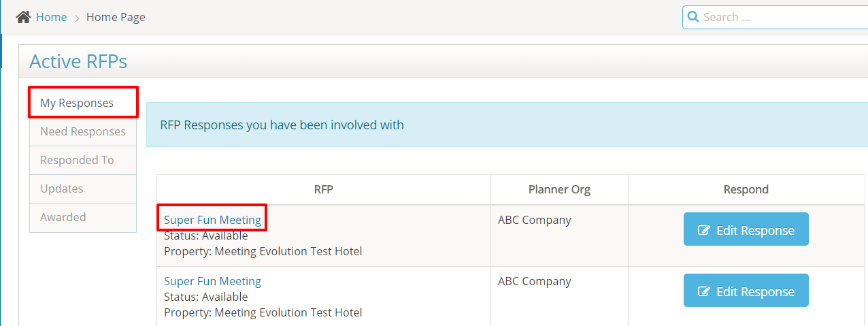Click the Active RFPs panel heading
The image size is (868, 326).
[x=78, y=62]
